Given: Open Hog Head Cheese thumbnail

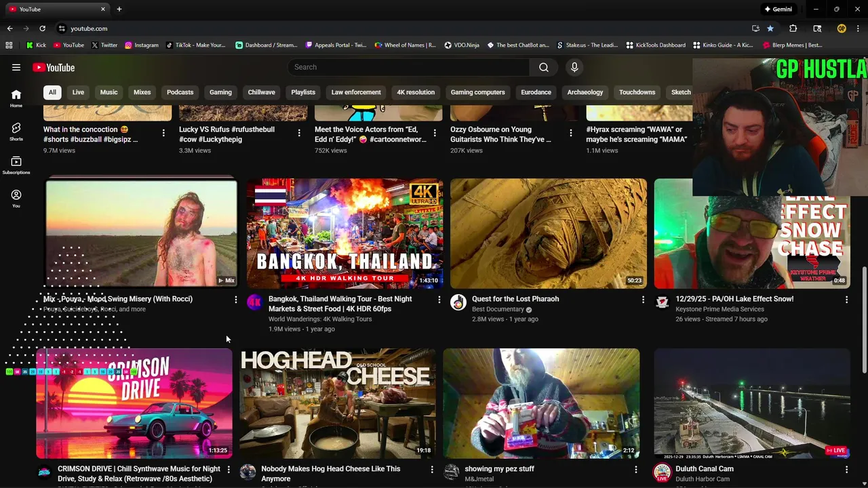Looking at the screenshot, I should click(x=338, y=404).
